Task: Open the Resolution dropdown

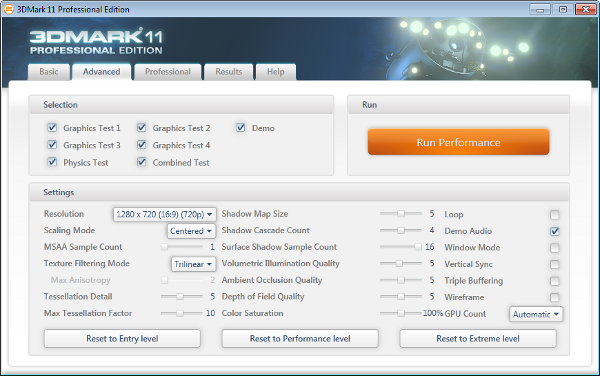Action: [165, 214]
